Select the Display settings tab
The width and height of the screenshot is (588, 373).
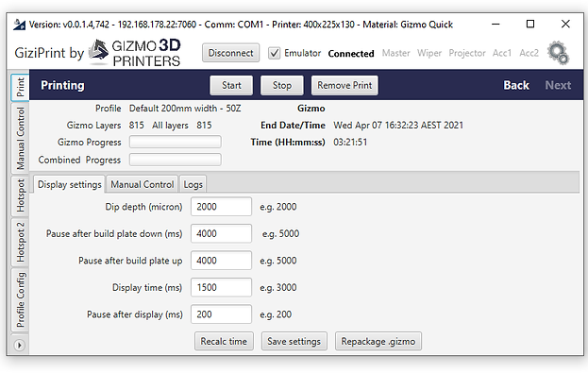click(70, 185)
